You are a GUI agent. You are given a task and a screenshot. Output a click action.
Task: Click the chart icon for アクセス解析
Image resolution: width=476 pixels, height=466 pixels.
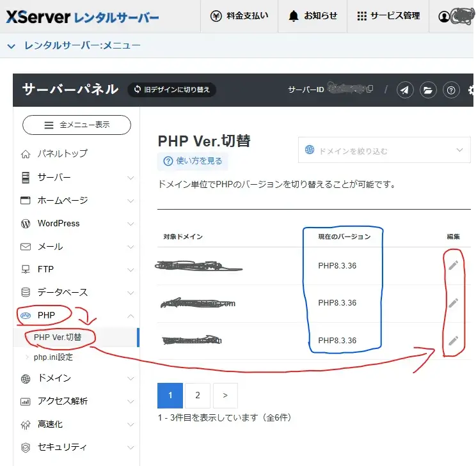point(26,401)
